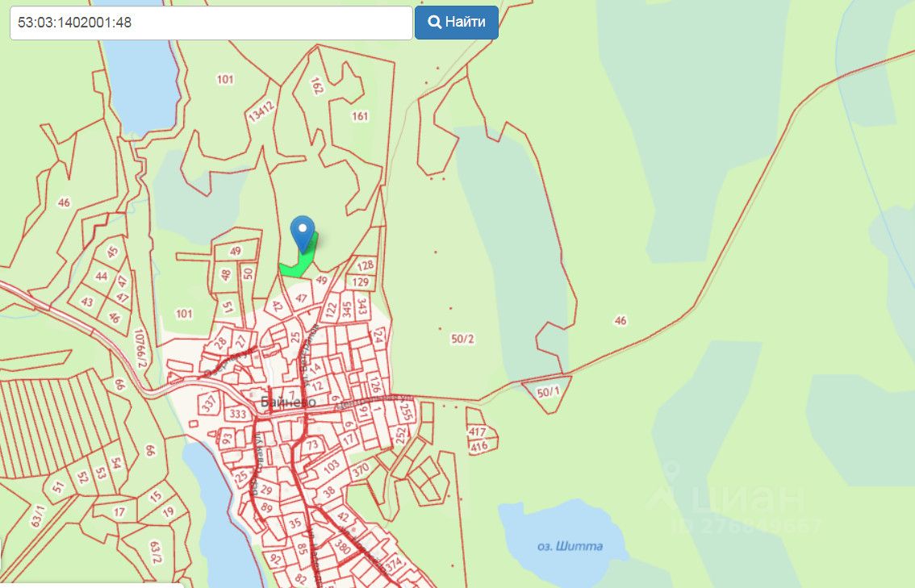Select parcel labeled 63/2
Image resolution: width=915 pixels, height=588 pixels.
(155, 553)
